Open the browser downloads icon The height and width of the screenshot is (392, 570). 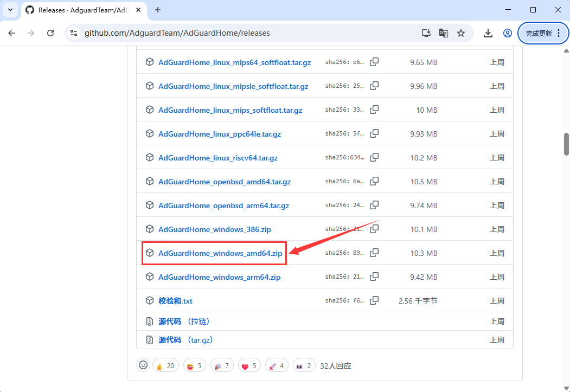coord(488,33)
